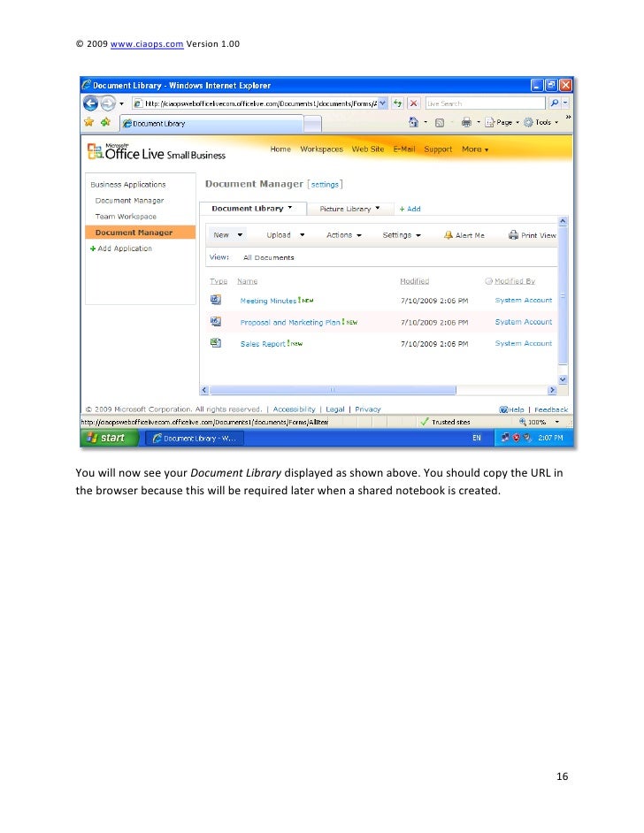Search with the magnifying glass icon
The height and width of the screenshot is (833, 644).
click(x=554, y=103)
